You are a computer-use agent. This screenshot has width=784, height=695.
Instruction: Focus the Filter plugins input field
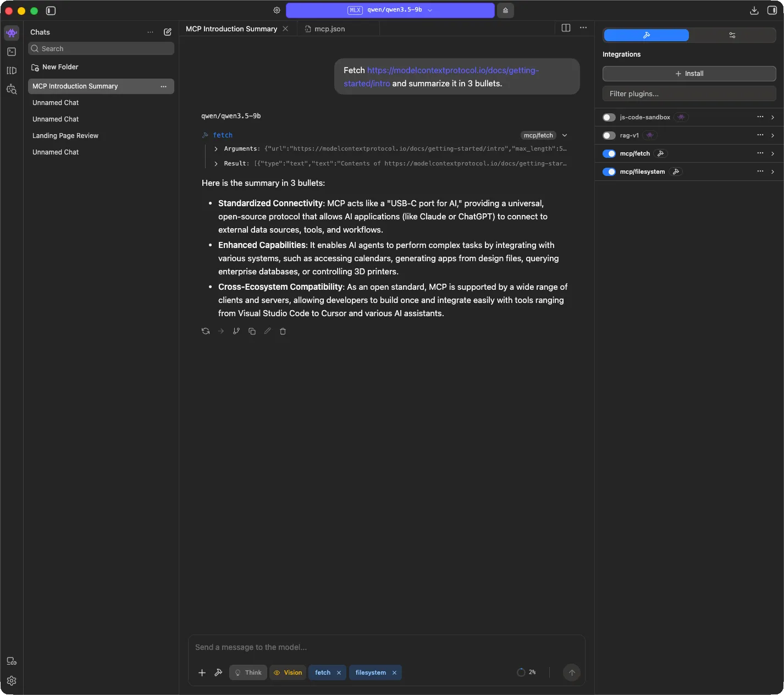tap(689, 93)
